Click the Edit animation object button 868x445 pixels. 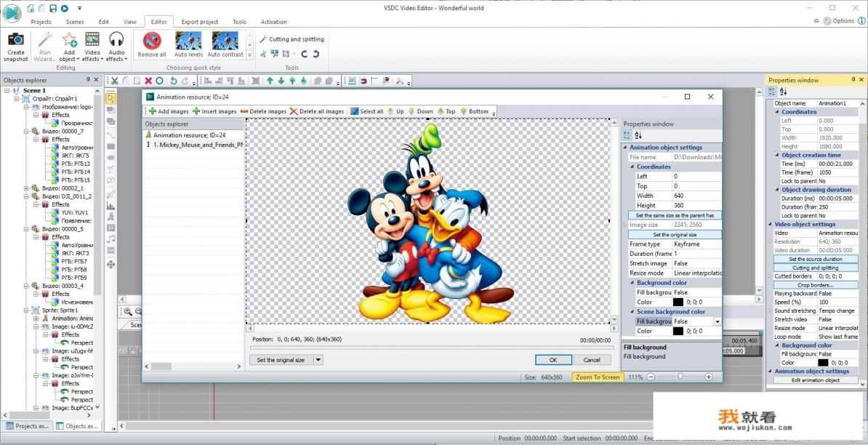click(816, 380)
